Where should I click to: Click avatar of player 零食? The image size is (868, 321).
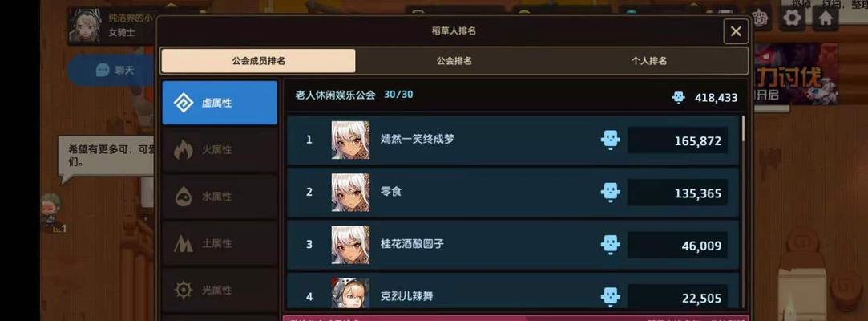pyautogui.click(x=350, y=192)
